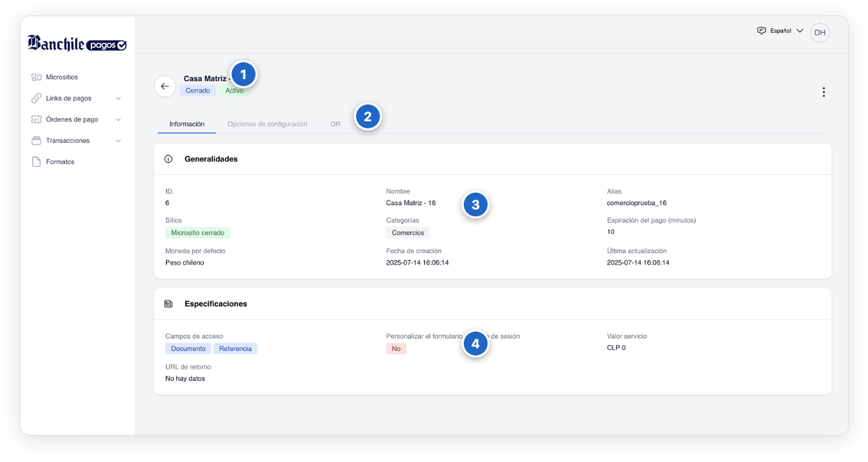Open the DH user avatar menu
The height and width of the screenshot is (462, 868).
click(x=820, y=32)
